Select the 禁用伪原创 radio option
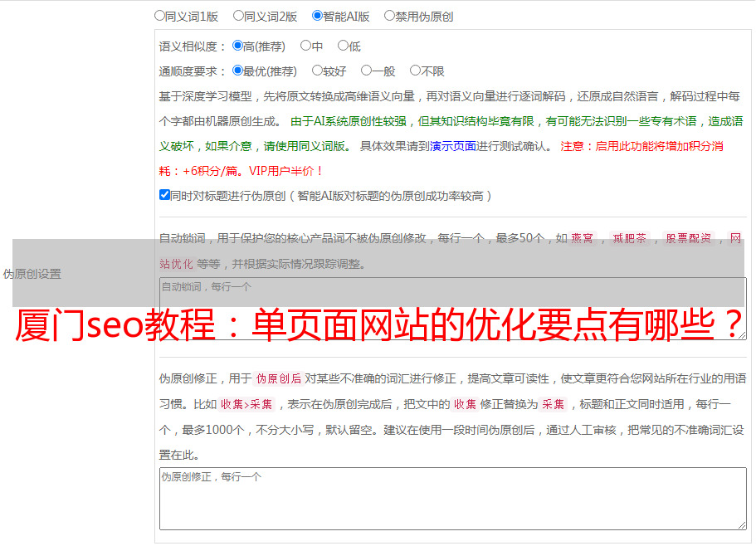The height and width of the screenshot is (546, 756). coord(389,16)
